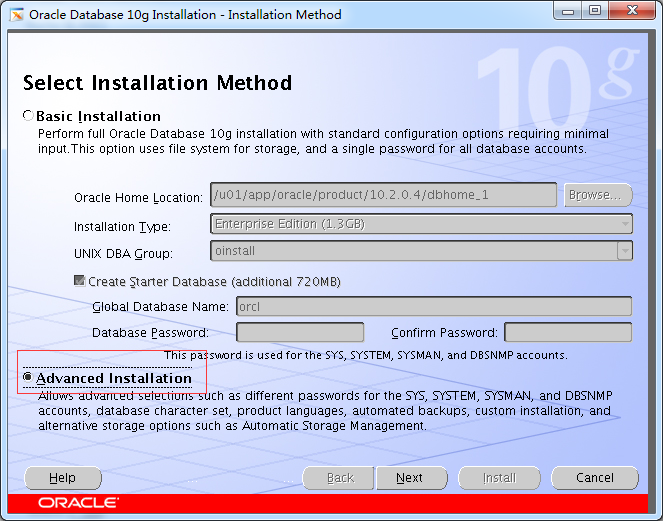The image size is (663, 521).
Task: Click the Back button
Action: pos(339,478)
